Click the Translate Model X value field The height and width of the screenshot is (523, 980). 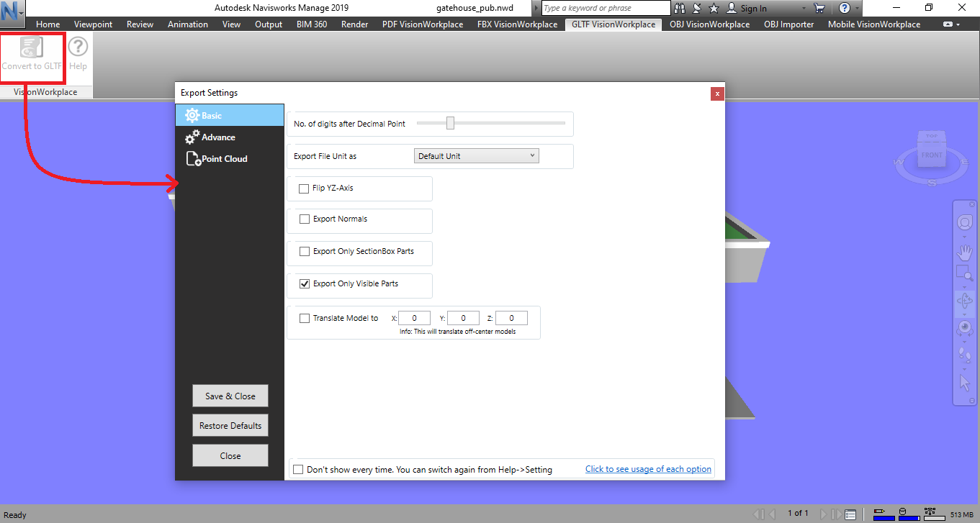[x=414, y=318]
